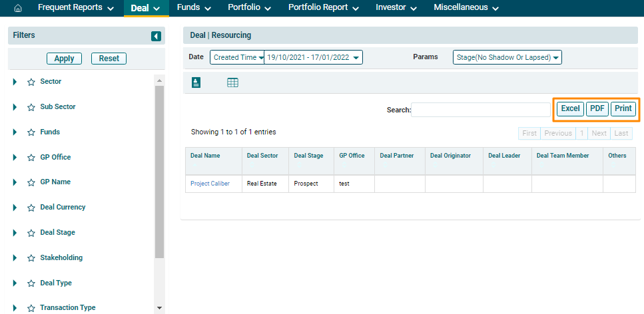Collapse the Filters panel arrow icon

coord(156,36)
